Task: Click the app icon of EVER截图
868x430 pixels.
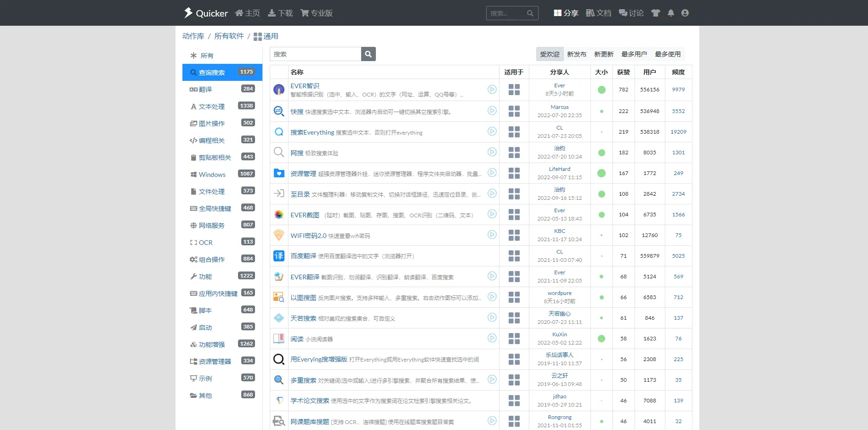Action: tap(279, 215)
